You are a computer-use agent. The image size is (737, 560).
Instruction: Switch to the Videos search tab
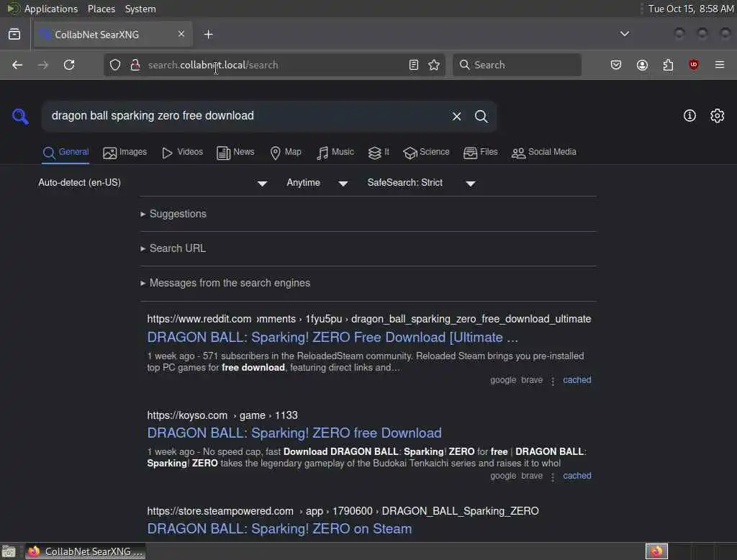point(182,153)
